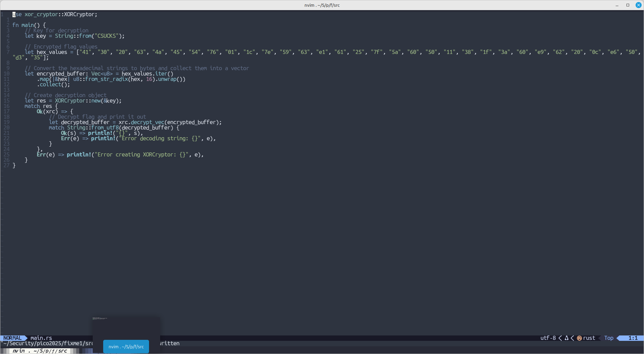The height and width of the screenshot is (354, 644).
Task: Minimize the nvim terminal window
Action: pos(617,5)
